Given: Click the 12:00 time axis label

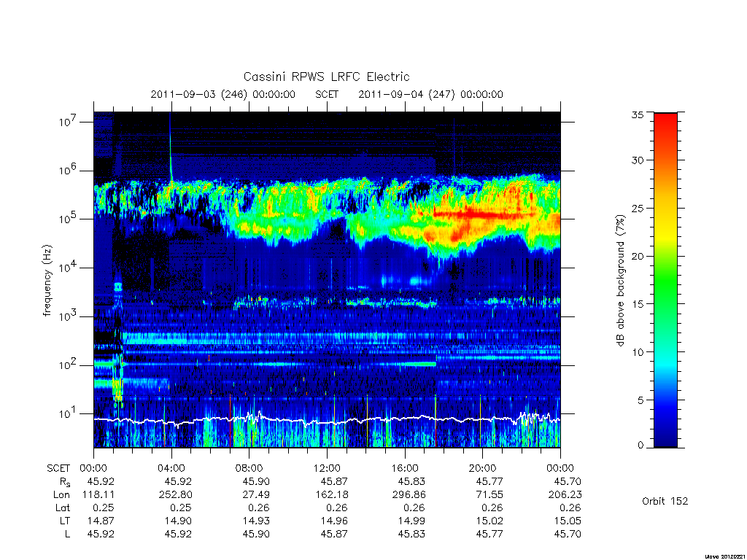Looking at the screenshot, I should pyautogui.click(x=328, y=468).
